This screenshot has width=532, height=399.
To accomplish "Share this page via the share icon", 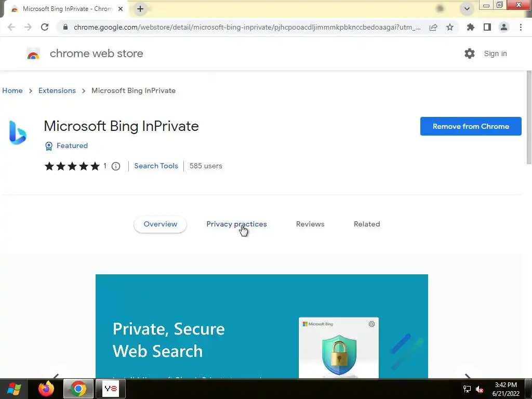I will pos(433,27).
